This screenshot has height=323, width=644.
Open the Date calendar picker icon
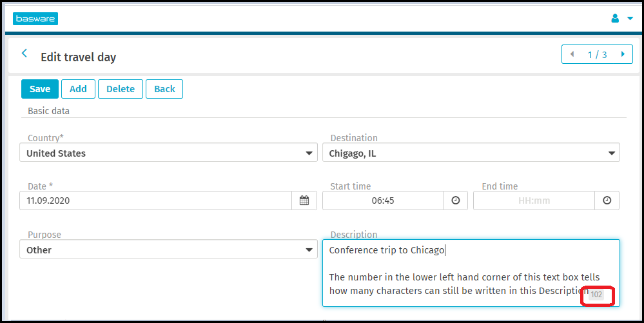[304, 201]
